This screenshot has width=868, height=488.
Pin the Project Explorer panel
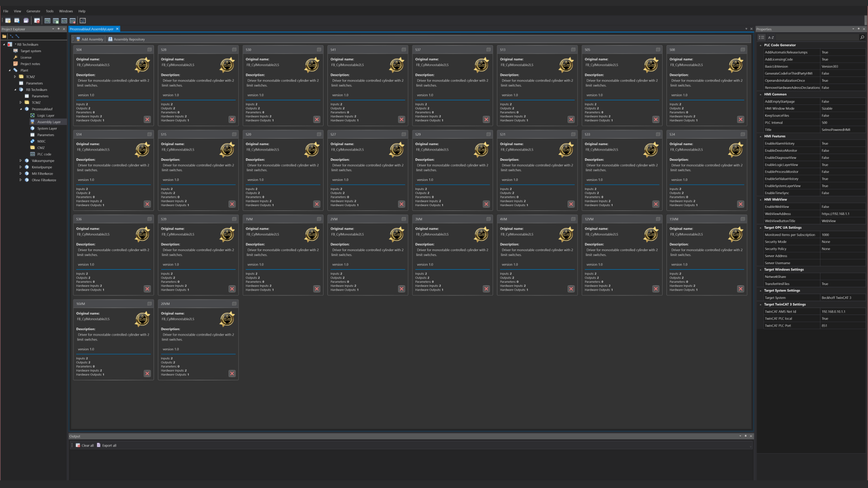point(58,29)
